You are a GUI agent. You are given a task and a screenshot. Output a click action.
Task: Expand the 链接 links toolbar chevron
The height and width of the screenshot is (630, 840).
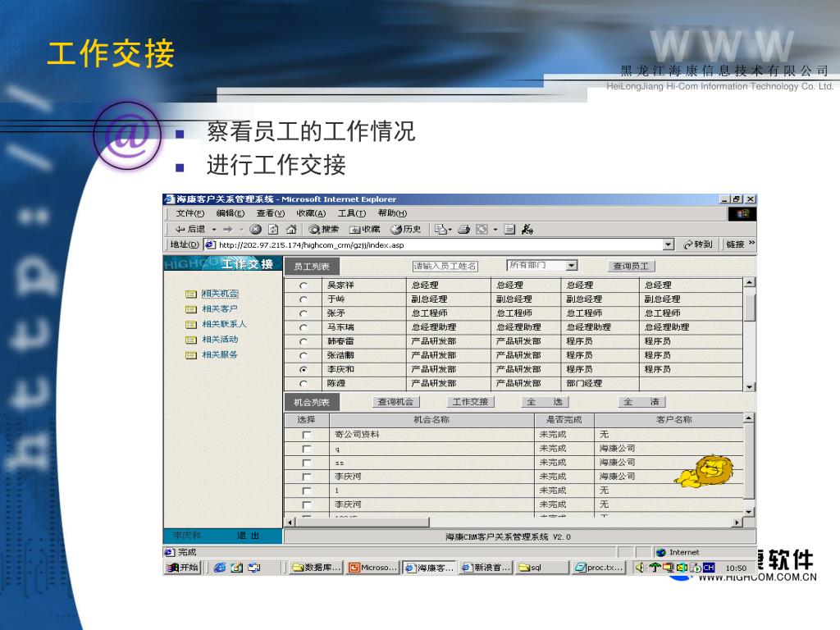click(752, 244)
